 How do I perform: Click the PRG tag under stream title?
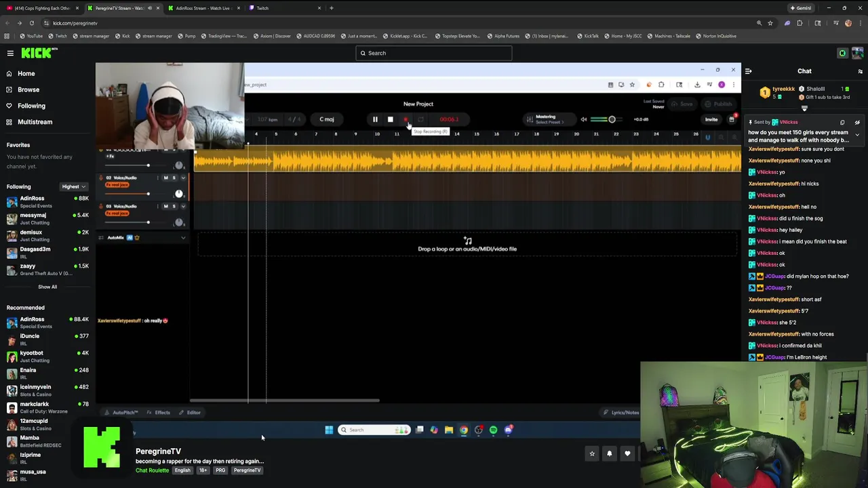[x=220, y=470]
